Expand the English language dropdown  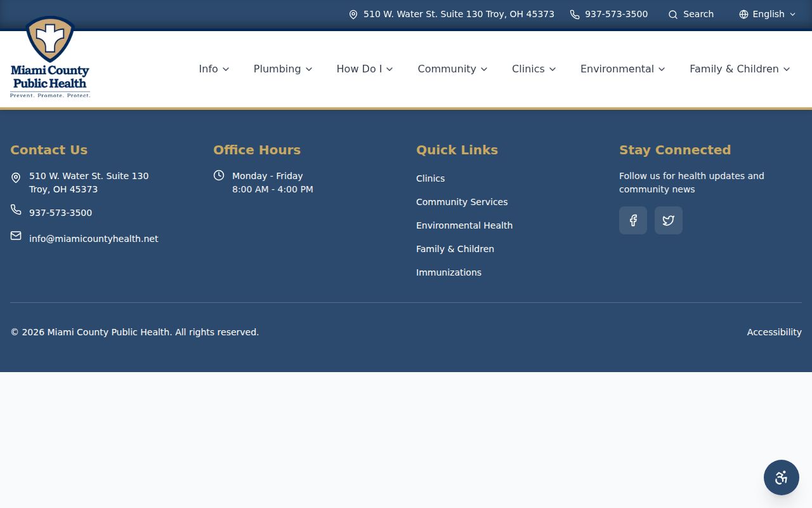tap(768, 14)
